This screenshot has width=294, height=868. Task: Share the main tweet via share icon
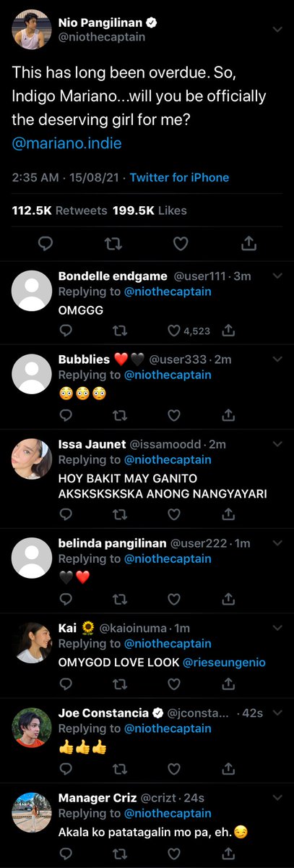pos(248,243)
